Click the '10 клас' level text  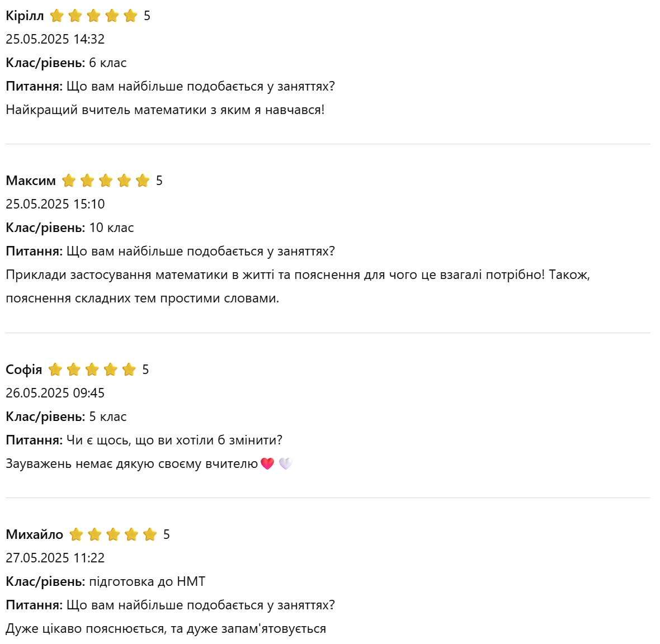tap(111, 228)
